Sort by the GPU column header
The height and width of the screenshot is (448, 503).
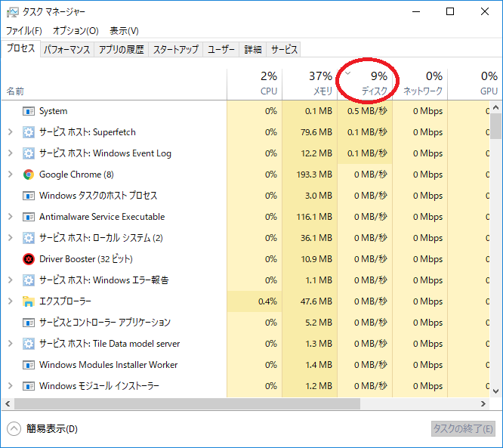[475, 84]
